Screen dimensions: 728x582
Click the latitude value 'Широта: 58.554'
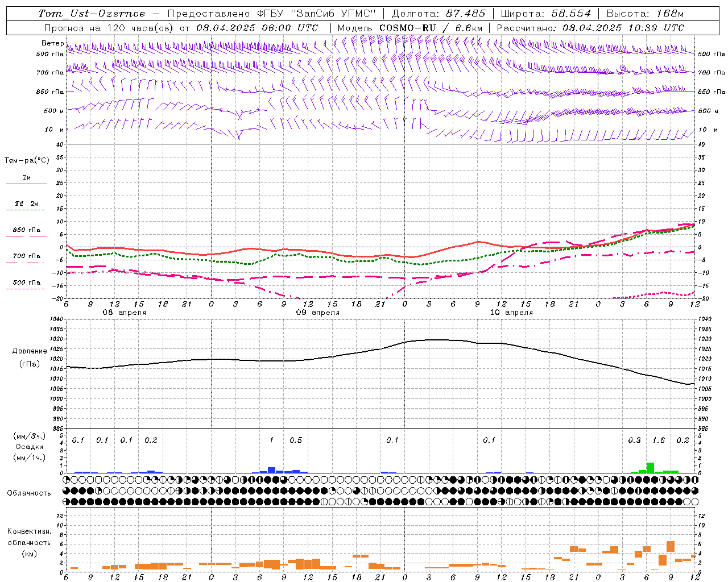point(545,14)
